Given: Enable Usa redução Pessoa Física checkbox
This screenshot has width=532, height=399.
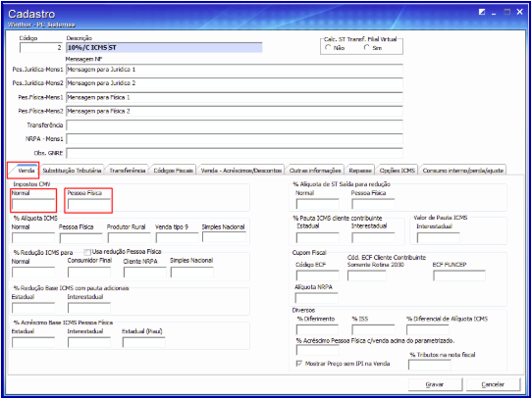Looking at the screenshot, I should [x=88, y=252].
